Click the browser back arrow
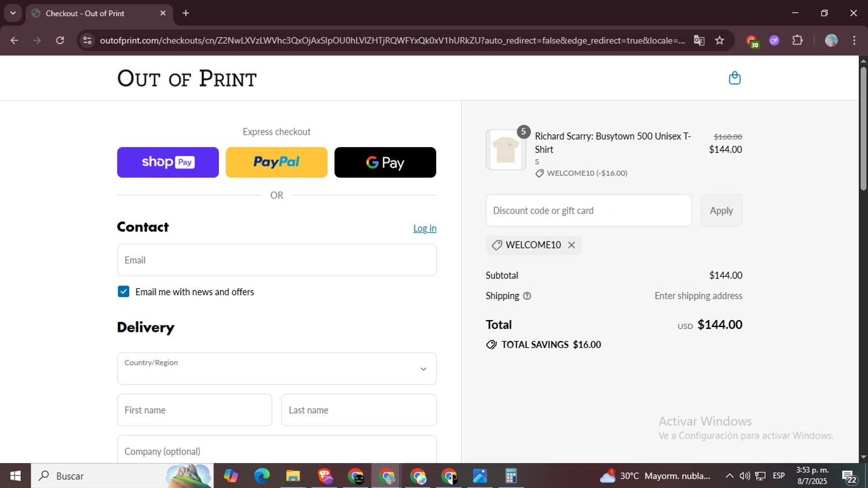This screenshot has height=488, width=868. coord(14,41)
